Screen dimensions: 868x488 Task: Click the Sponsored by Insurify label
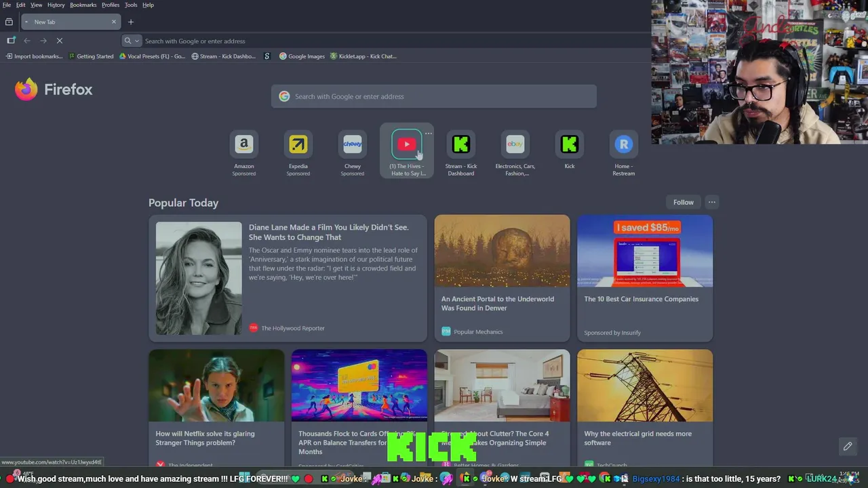click(x=612, y=333)
